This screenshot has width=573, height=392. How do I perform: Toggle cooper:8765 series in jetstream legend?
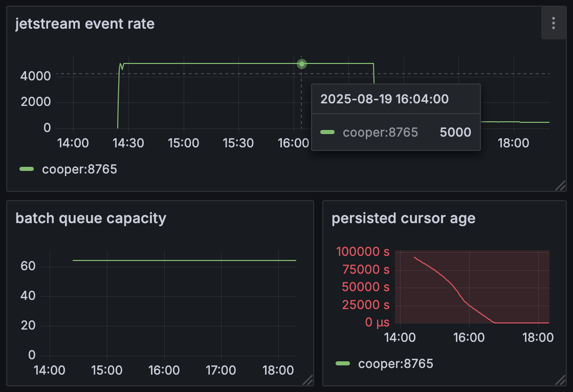(79, 169)
